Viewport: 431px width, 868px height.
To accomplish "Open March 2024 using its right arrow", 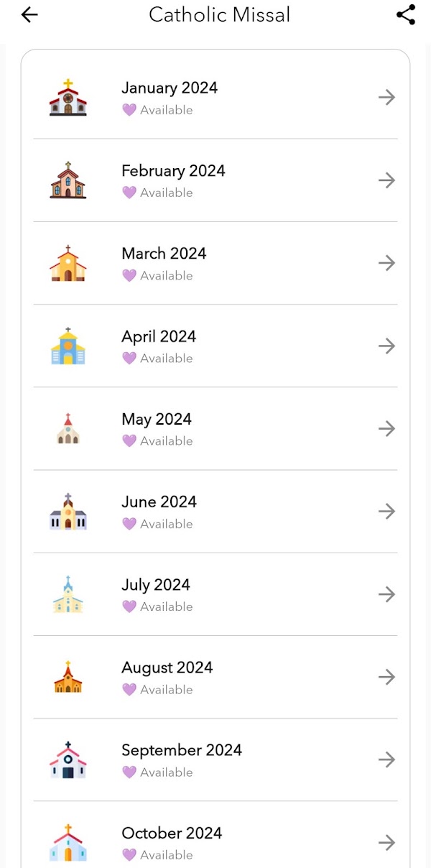I will 387,263.
